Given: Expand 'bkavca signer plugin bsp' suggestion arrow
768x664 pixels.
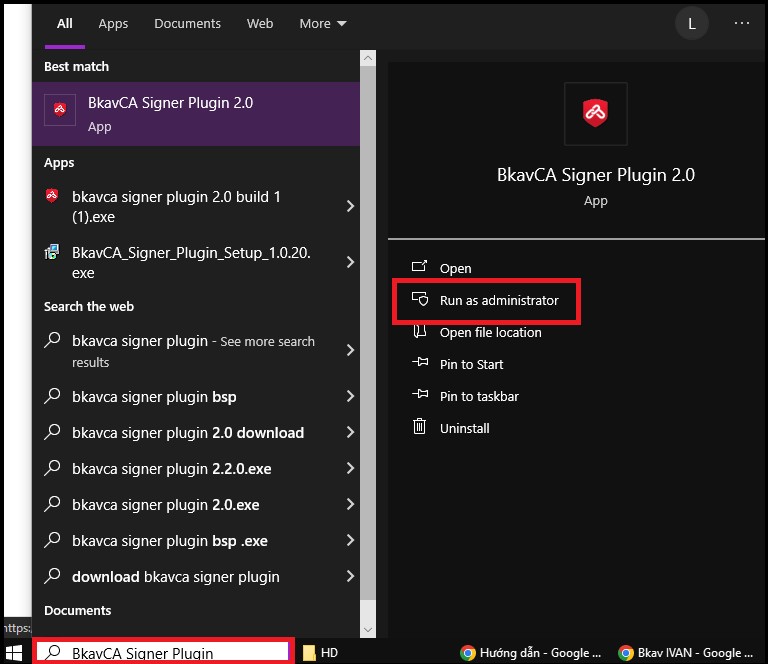Looking at the screenshot, I should (350, 397).
